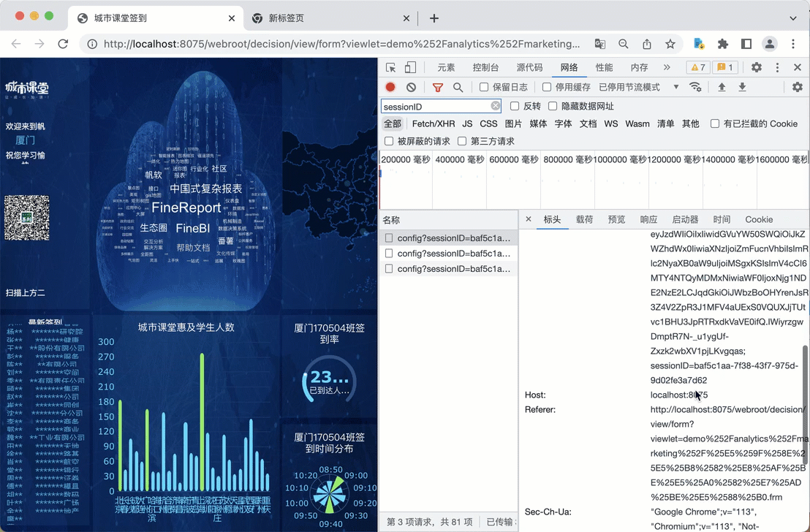
Task: Filter requests by JS type
Action: 467,123
